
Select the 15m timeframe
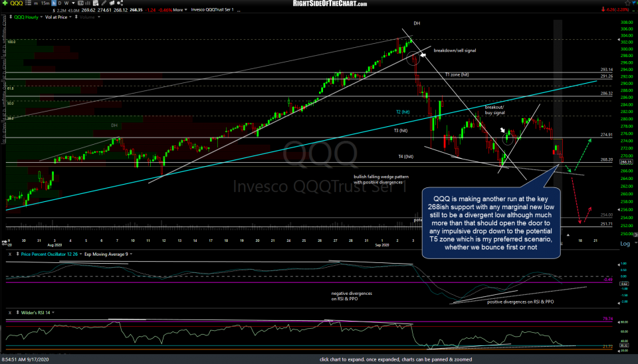point(45,3)
